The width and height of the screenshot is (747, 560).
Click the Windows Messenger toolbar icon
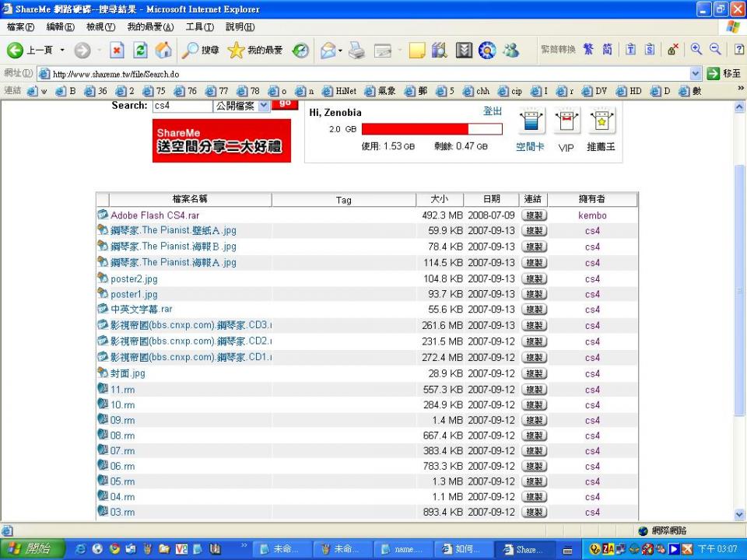click(x=511, y=50)
